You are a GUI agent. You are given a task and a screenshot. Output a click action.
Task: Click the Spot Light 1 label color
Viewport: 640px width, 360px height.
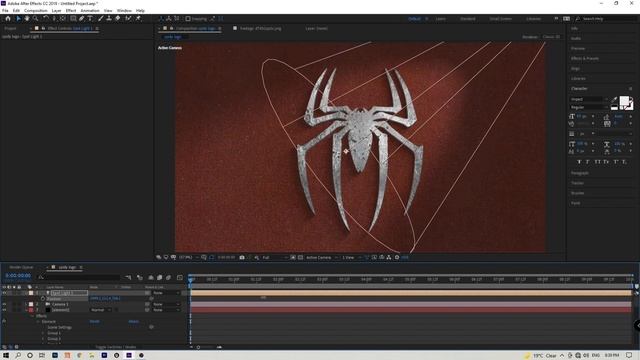(x=31, y=293)
